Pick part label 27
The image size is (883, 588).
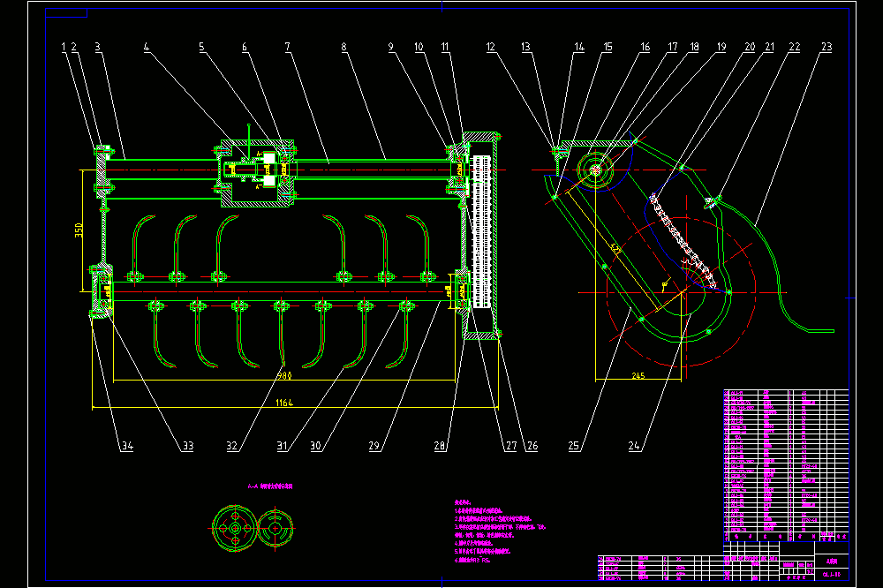point(511,446)
